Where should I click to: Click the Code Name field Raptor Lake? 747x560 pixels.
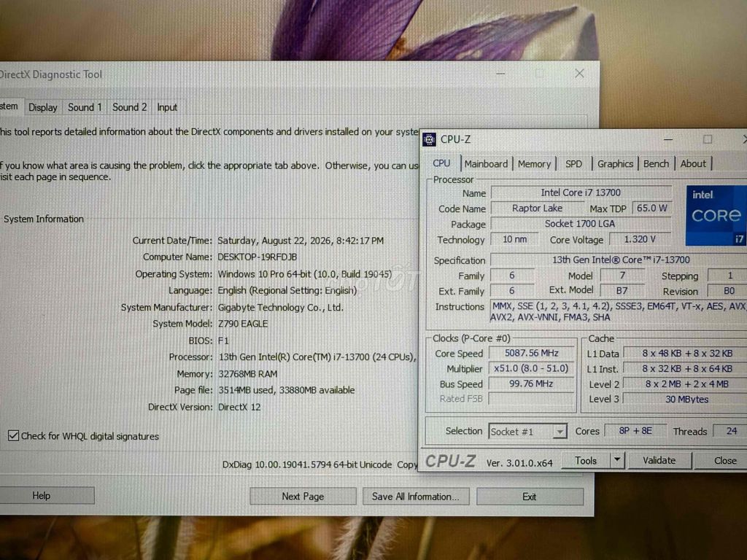coord(537,208)
